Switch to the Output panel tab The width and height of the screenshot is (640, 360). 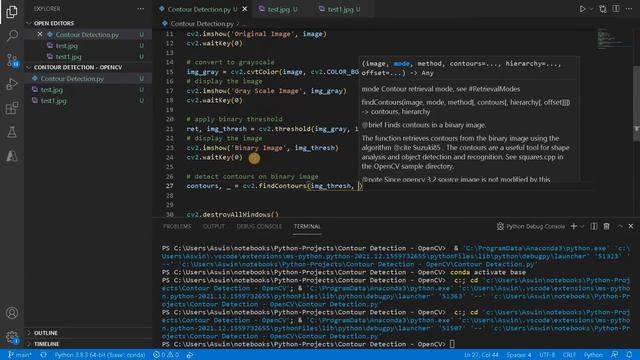point(213,227)
